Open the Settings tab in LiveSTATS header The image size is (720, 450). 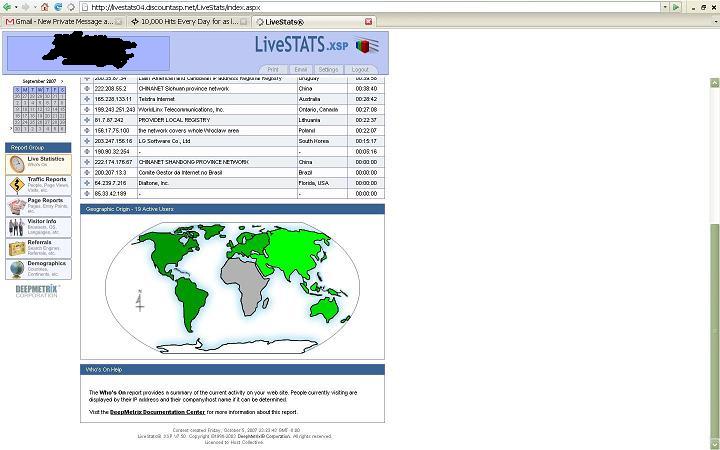point(328,69)
